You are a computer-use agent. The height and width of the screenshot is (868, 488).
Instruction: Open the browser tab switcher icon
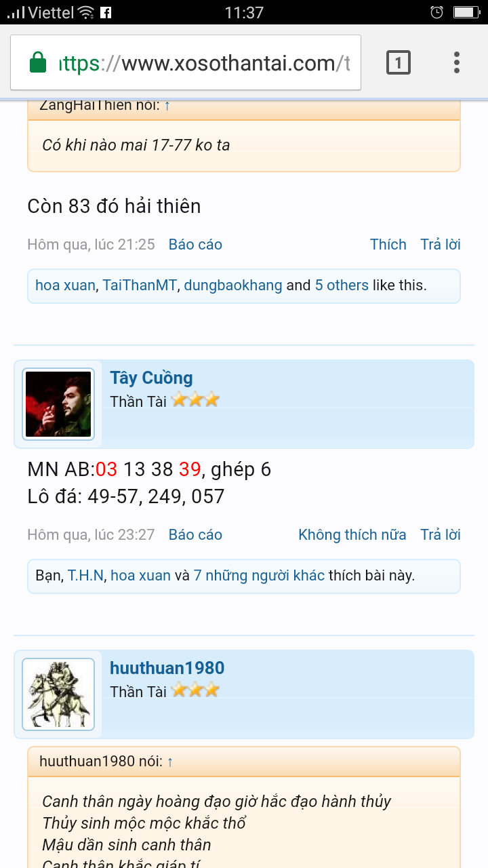399,63
